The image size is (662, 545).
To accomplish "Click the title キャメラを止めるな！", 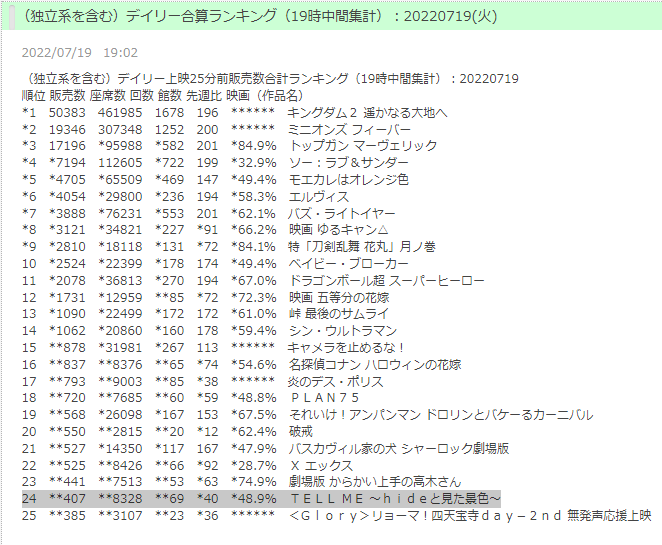I will click(346, 347).
